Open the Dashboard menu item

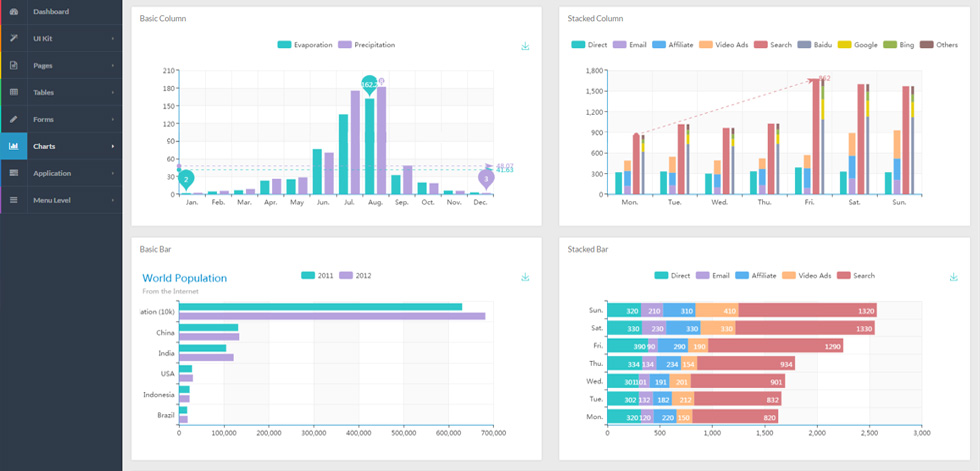(x=61, y=12)
